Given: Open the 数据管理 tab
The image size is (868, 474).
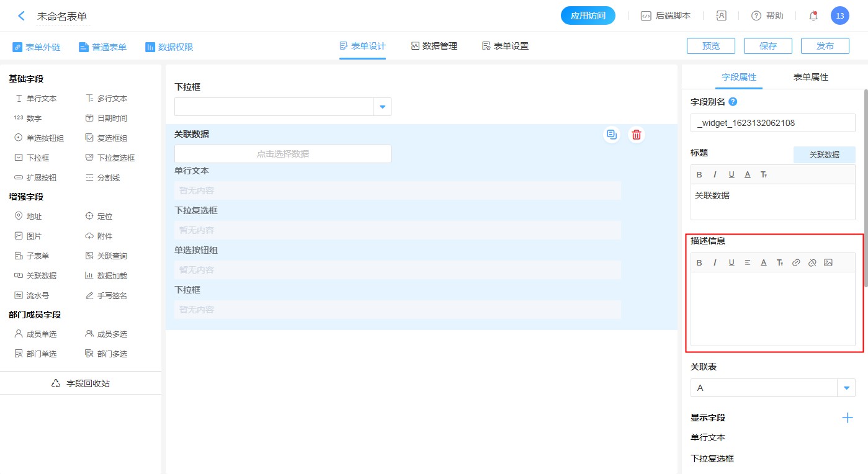Looking at the screenshot, I should 434,46.
